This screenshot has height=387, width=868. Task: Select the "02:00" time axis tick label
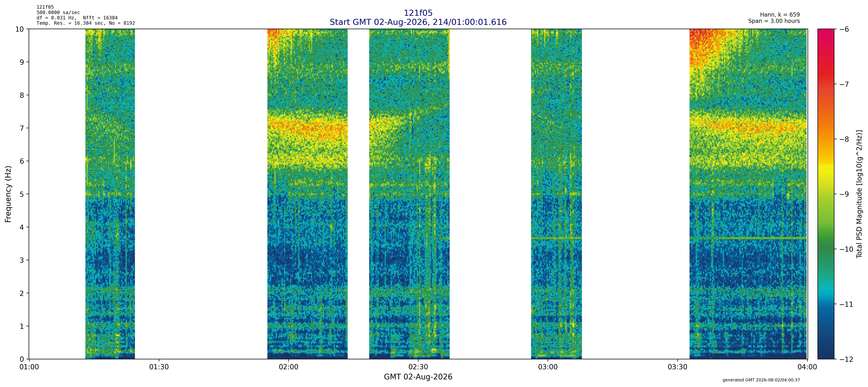[x=289, y=367]
